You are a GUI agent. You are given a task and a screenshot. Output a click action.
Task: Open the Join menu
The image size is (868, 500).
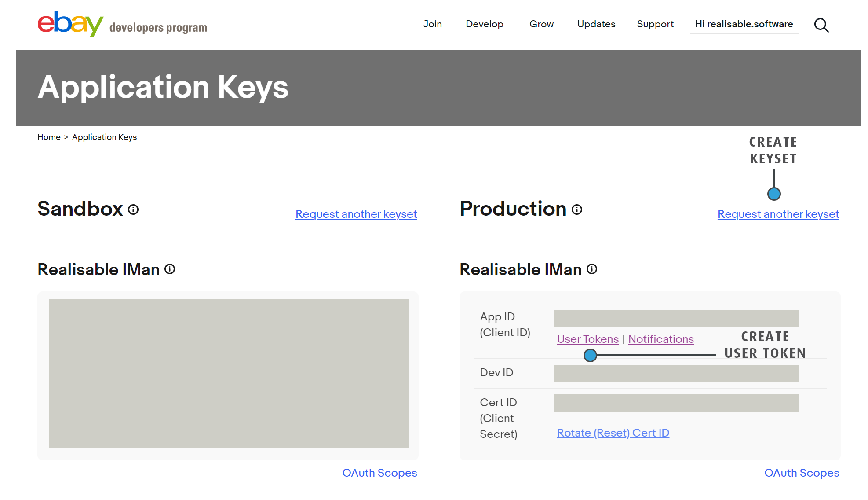(432, 24)
